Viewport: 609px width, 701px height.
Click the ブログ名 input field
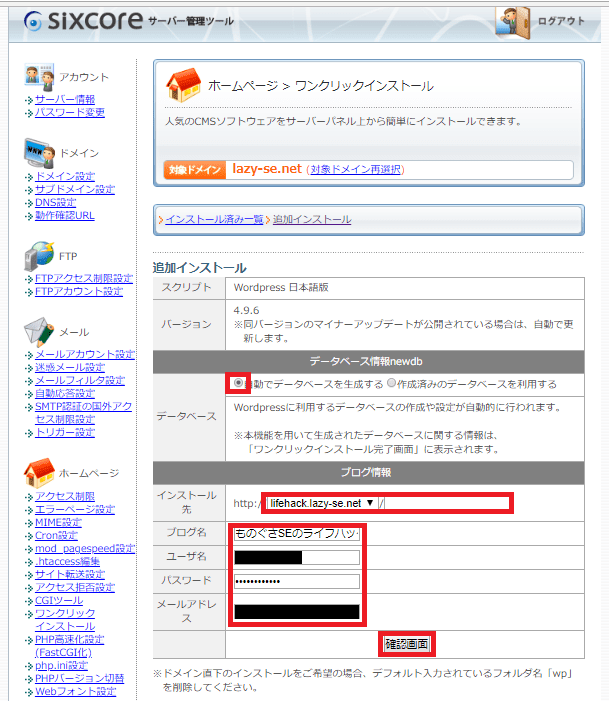297,533
